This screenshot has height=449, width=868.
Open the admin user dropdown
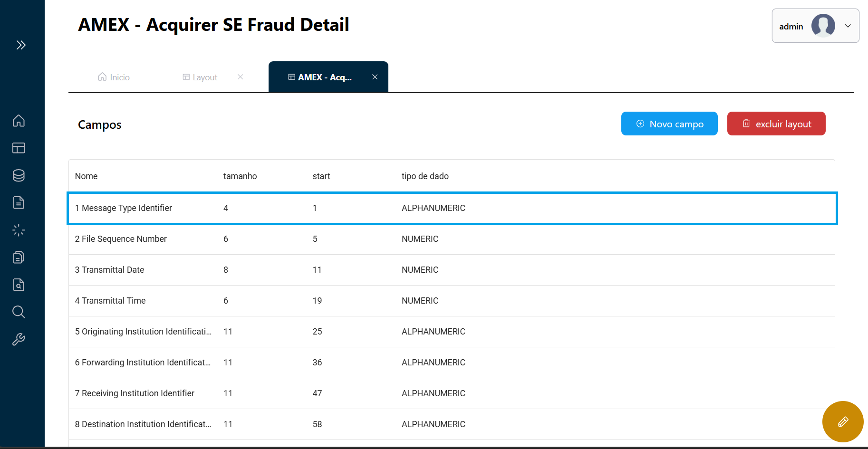(815, 26)
